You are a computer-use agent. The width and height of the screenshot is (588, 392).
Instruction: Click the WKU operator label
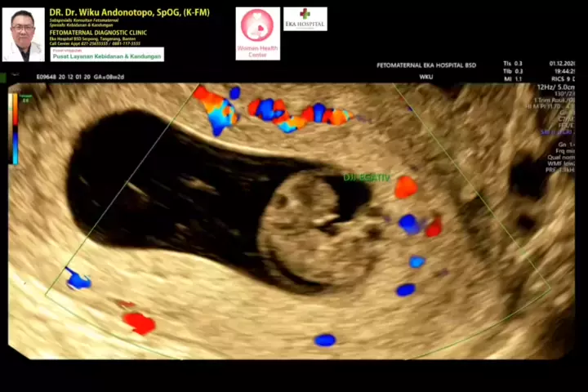pyautogui.click(x=425, y=78)
